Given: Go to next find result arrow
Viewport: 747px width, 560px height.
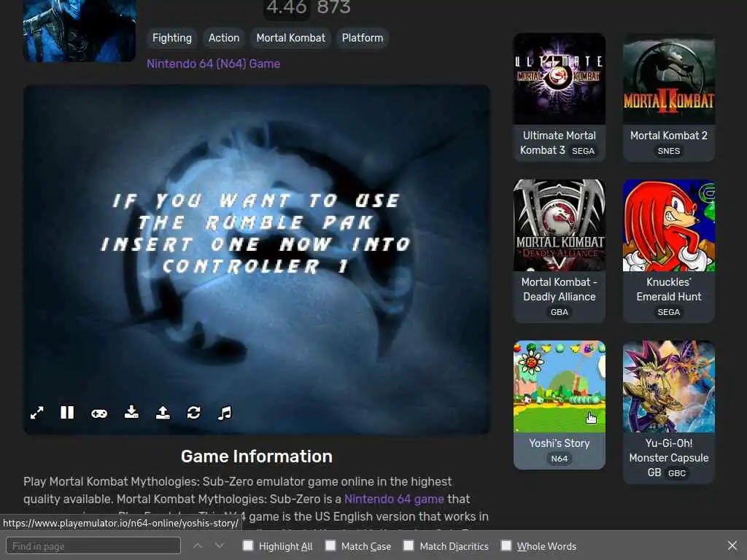Looking at the screenshot, I should coord(219,545).
